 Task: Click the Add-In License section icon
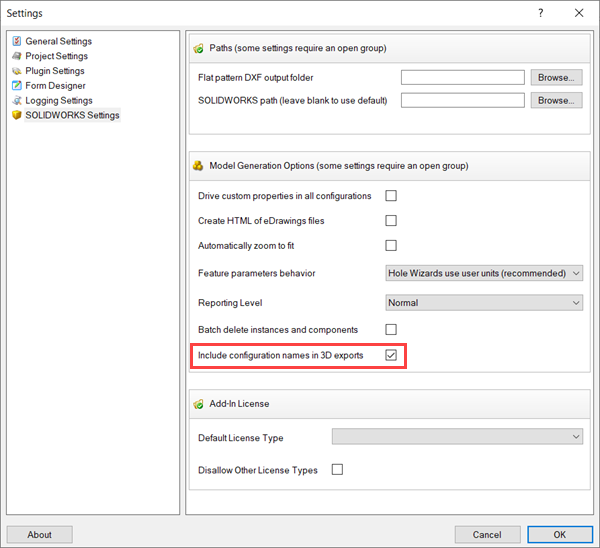pos(199,404)
